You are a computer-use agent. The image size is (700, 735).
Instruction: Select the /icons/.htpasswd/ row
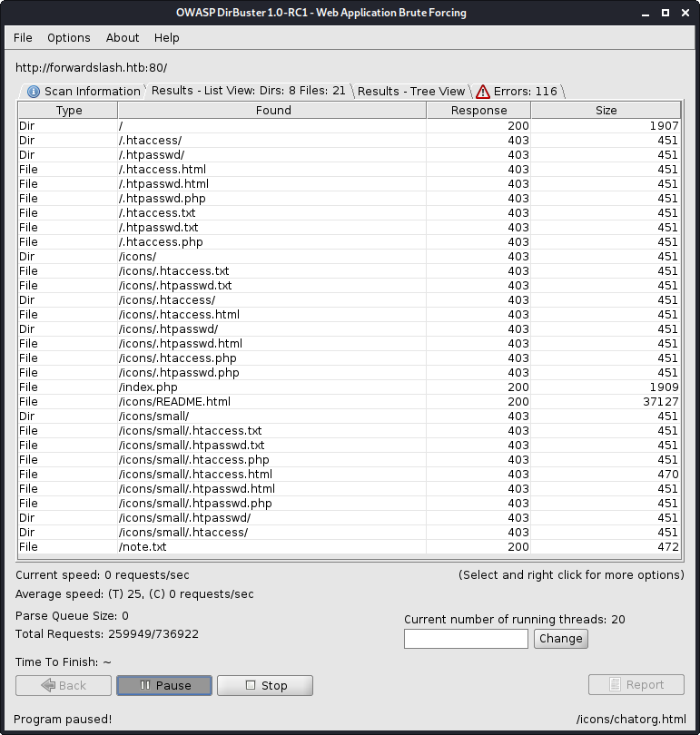349,328
